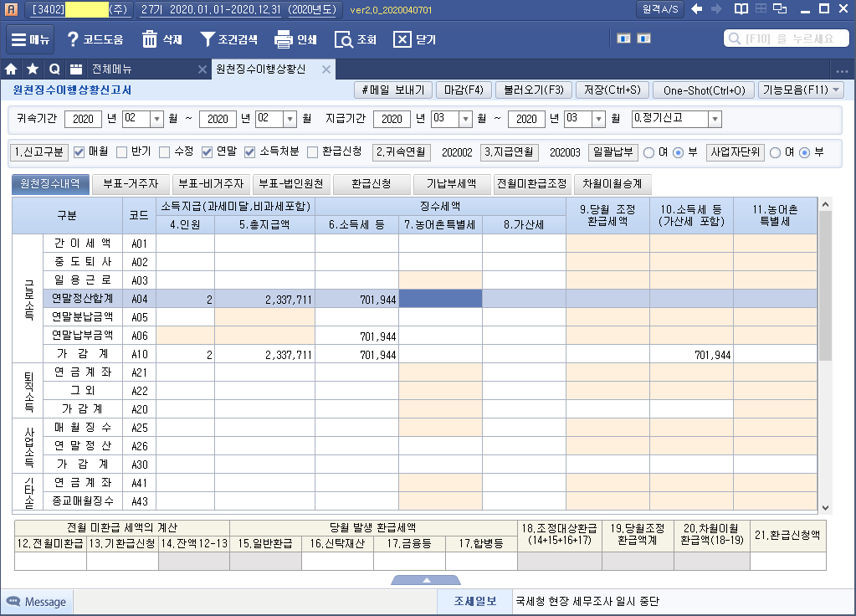This screenshot has width=856, height=616.
Task: Switch to 부표-거주자 tab
Action: (x=131, y=184)
